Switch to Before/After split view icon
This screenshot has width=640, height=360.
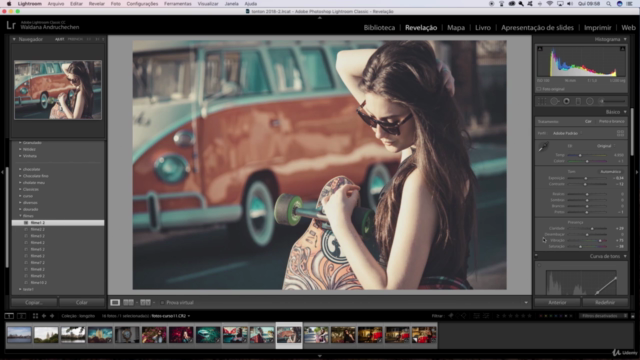[x=145, y=302]
